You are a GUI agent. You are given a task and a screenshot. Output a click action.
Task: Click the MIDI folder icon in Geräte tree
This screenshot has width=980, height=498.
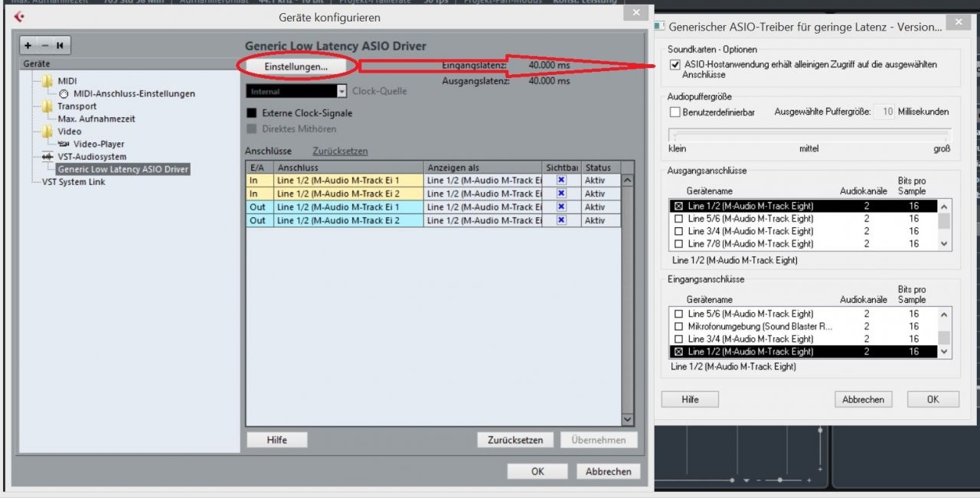pyautogui.click(x=47, y=81)
